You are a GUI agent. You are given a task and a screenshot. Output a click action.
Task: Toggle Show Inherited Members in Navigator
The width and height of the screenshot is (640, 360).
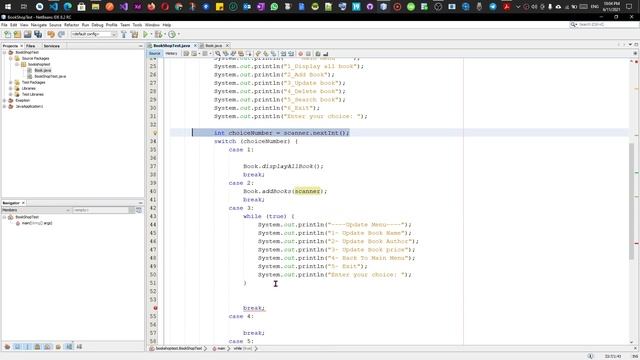pos(7,347)
